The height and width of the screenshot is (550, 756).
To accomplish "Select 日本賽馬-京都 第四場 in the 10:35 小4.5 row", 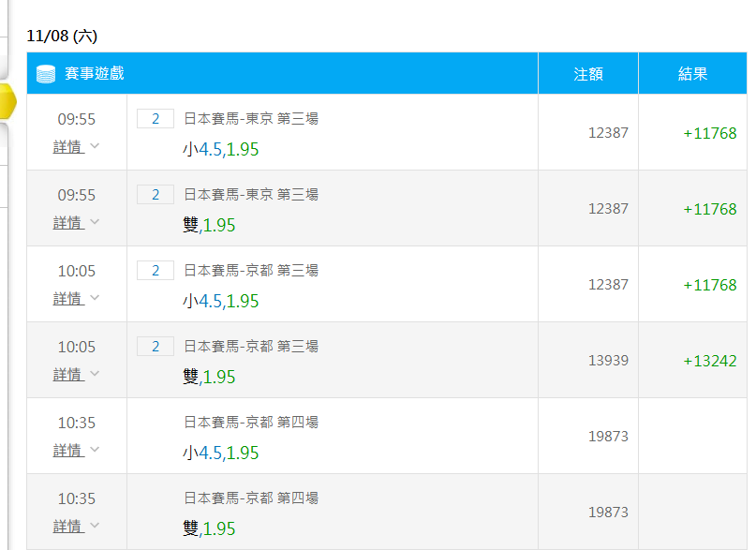I will click(251, 423).
